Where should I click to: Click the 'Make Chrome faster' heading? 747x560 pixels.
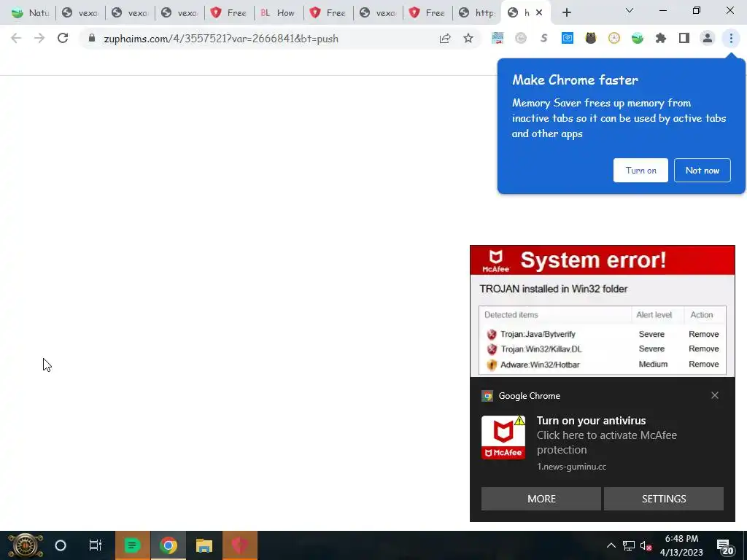point(575,80)
